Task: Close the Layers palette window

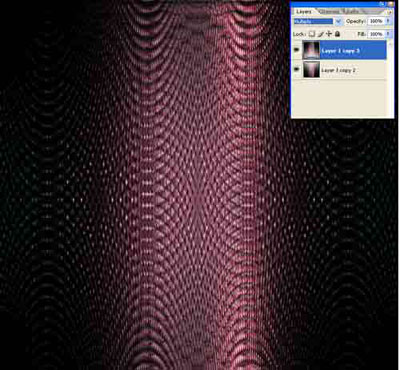Action: click(x=391, y=4)
